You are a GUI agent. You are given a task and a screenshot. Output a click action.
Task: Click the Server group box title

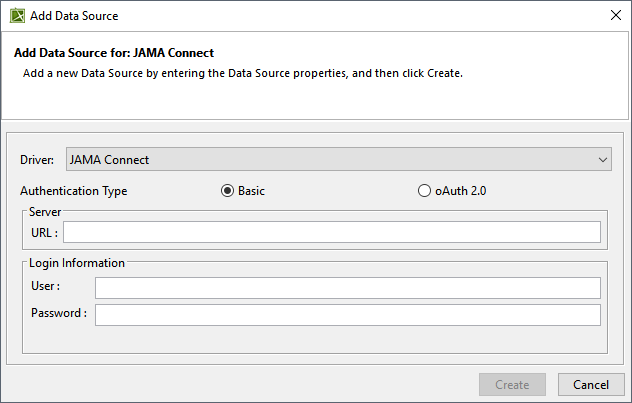pyautogui.click(x=46, y=213)
